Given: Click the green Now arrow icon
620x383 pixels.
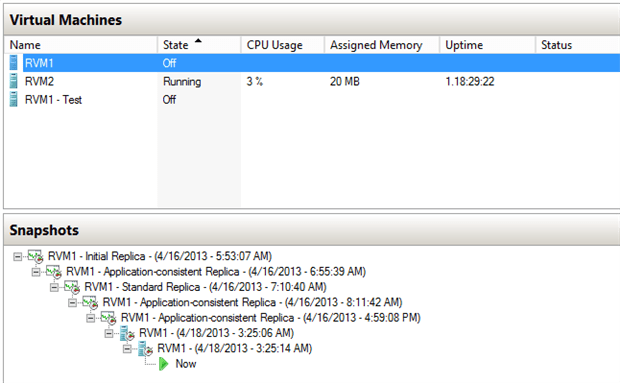Looking at the screenshot, I should pos(163,364).
